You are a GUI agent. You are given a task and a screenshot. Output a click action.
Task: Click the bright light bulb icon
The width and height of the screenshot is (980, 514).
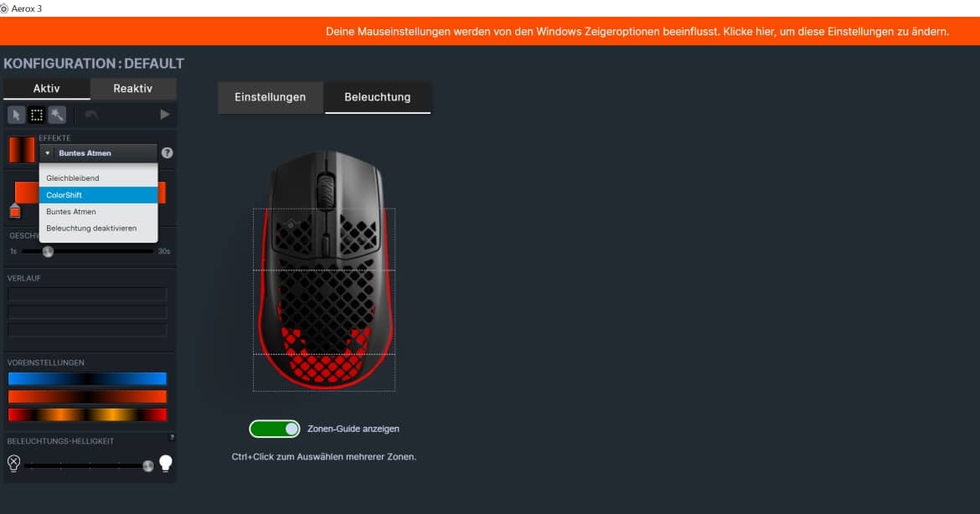click(166, 463)
